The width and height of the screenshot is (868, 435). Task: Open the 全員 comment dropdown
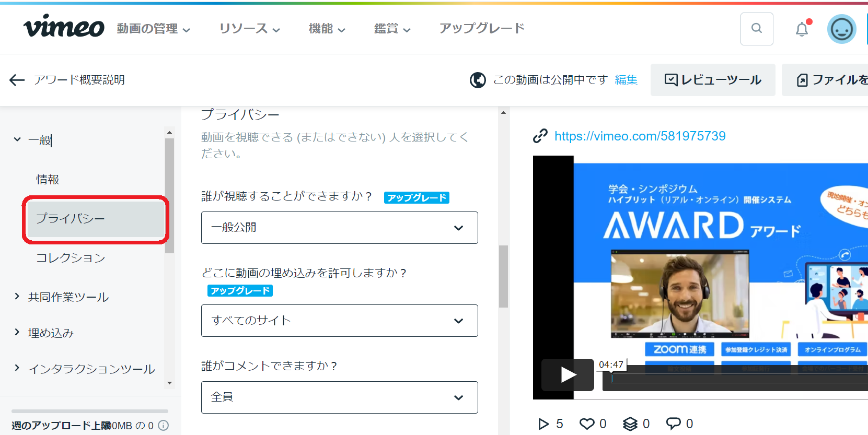click(340, 397)
